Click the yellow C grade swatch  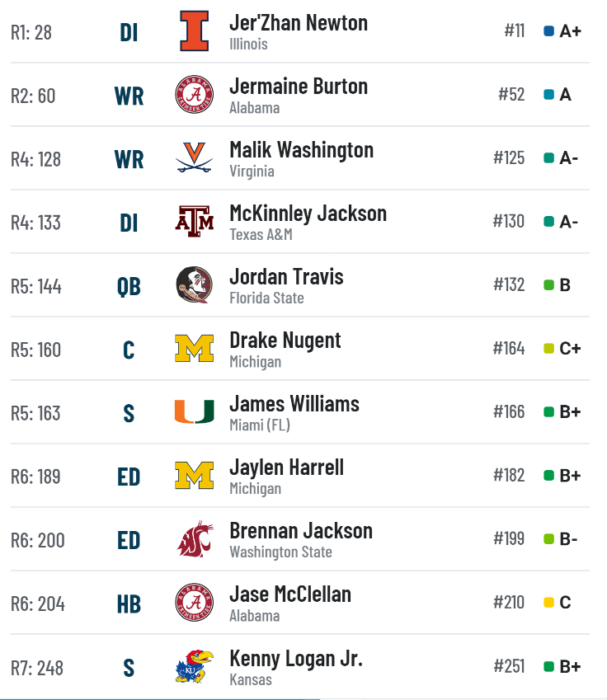pos(549,603)
